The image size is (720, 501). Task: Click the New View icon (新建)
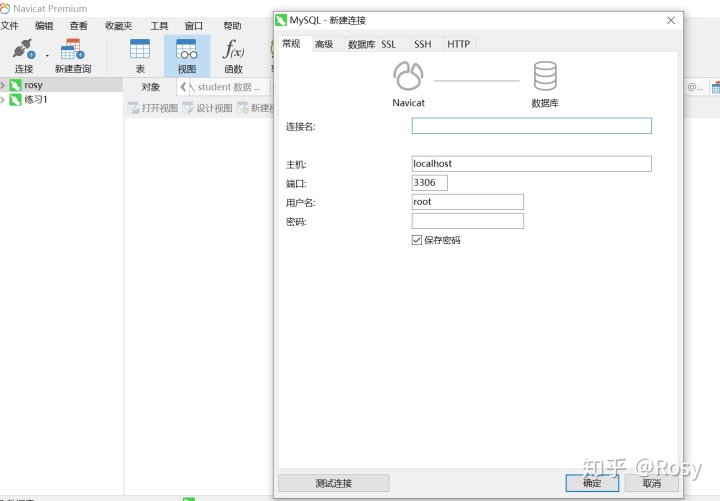243,108
